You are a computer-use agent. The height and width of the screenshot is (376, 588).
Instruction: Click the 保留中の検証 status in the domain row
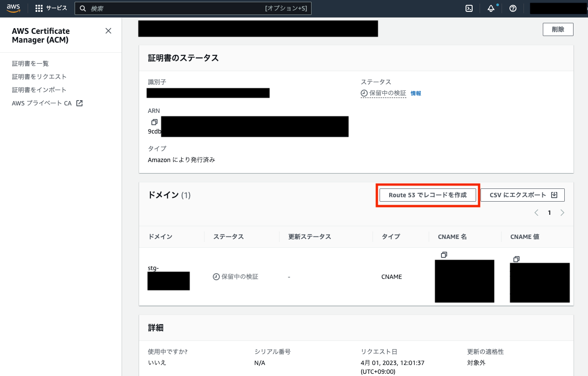236,277
